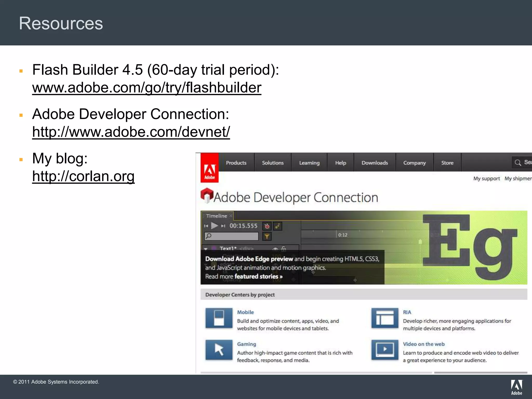Screen dimensions: 532x399
Task: Open the My support link
Action: pyautogui.click(x=487, y=178)
